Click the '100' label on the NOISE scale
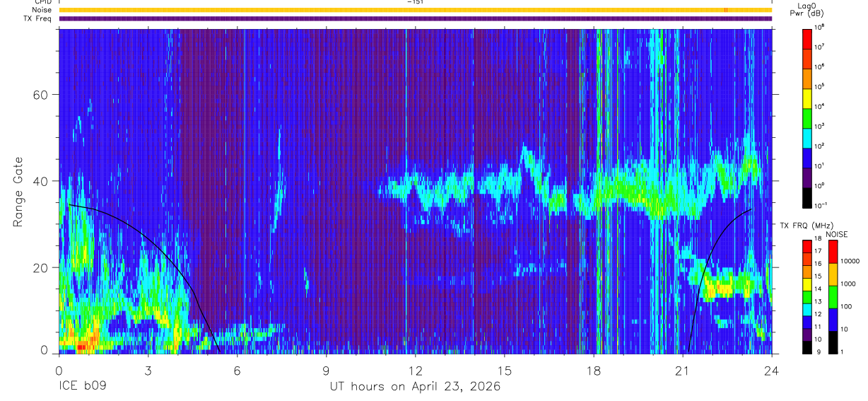This screenshot has height=401, width=868. click(x=846, y=307)
